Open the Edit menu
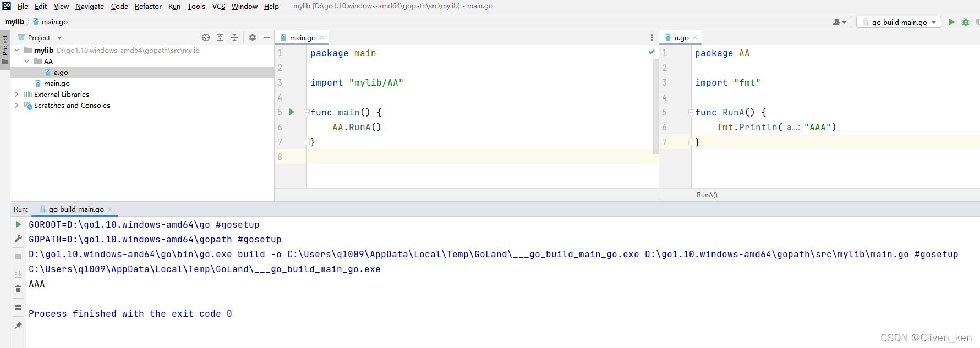980x348 pixels. [41, 6]
